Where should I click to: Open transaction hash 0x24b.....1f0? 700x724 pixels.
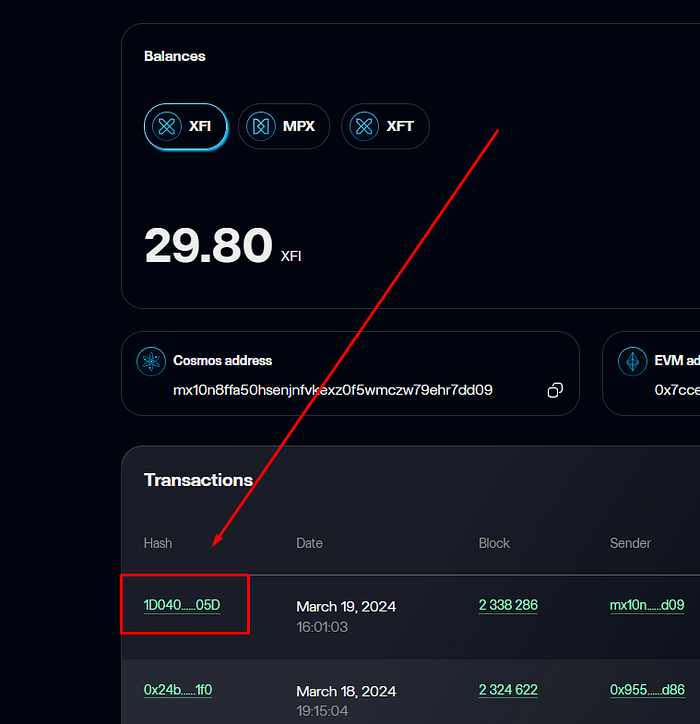click(x=178, y=690)
